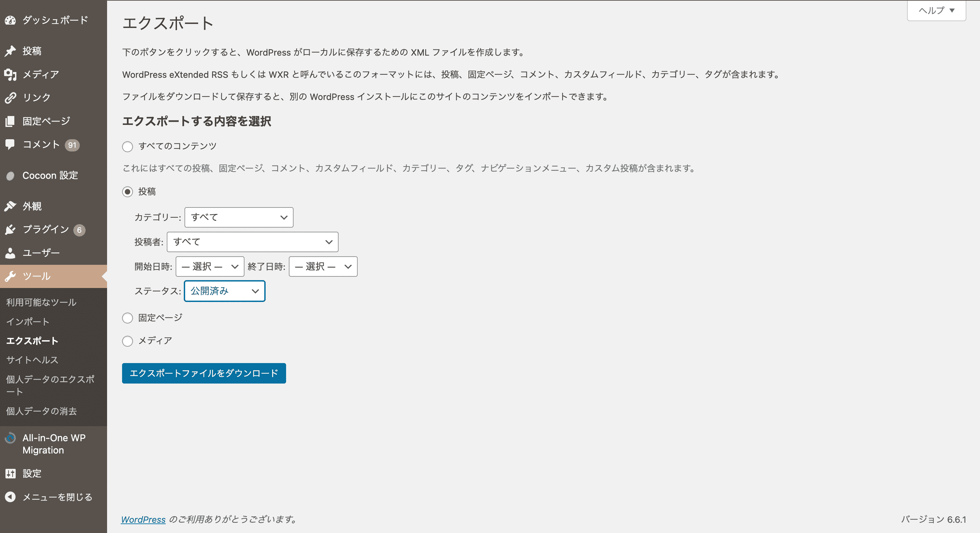The width and height of the screenshot is (980, 533).
Task: Click the 91 comments count badge
Action: (72, 145)
